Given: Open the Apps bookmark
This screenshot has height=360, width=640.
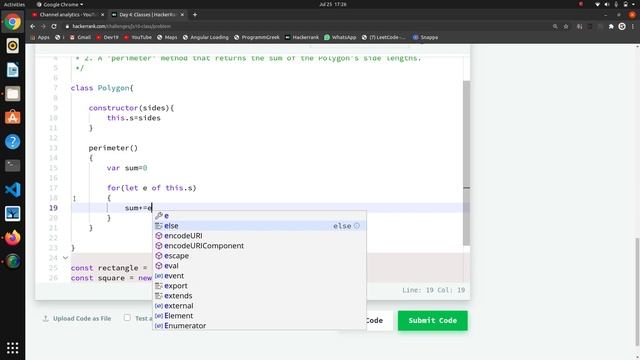Looking at the screenshot, I should (40, 37).
